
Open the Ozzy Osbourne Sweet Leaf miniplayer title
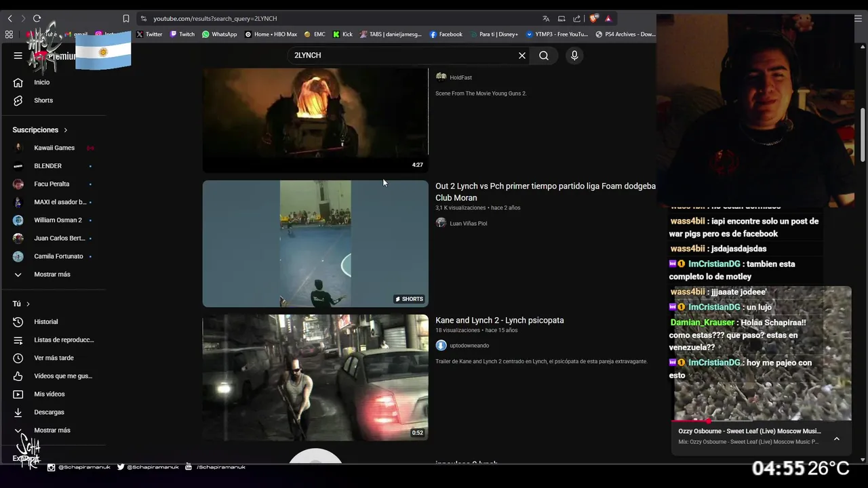point(749,431)
